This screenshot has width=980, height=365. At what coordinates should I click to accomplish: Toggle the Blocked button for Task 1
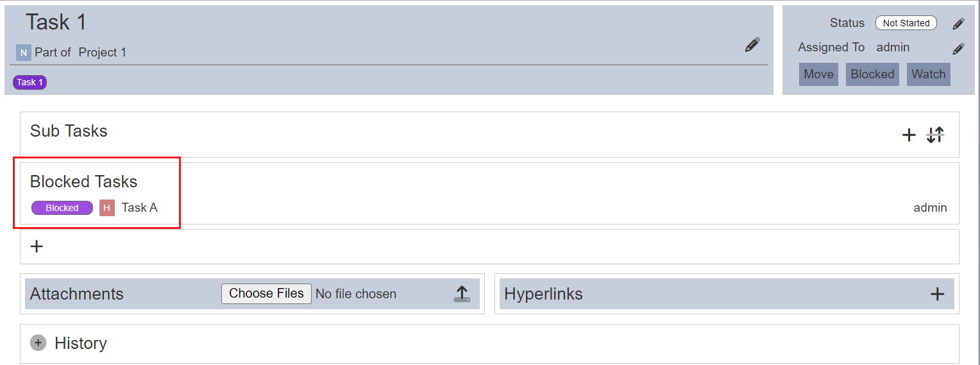[872, 74]
